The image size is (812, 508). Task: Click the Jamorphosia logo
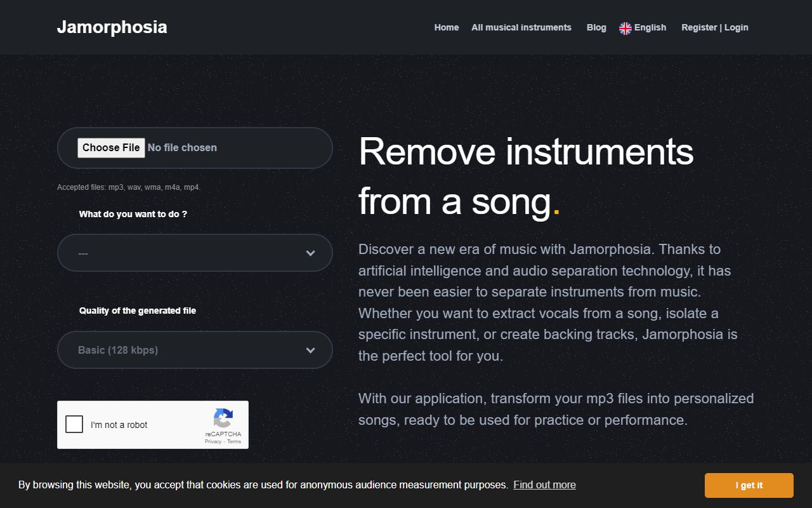[112, 27]
